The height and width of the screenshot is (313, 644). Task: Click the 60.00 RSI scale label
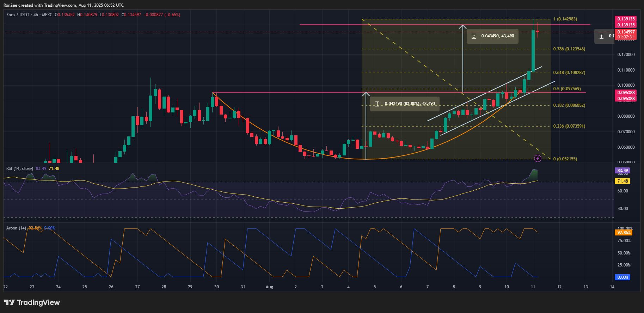coord(623,191)
